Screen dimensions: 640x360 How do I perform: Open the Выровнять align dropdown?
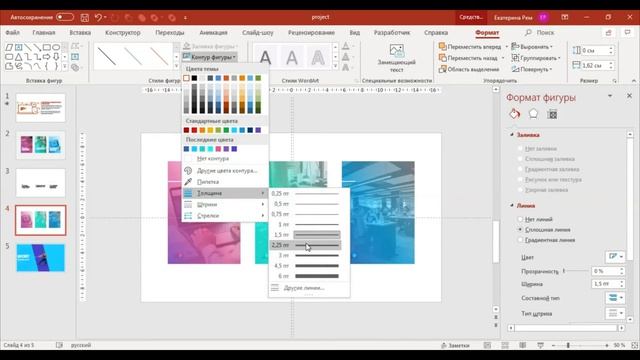(532, 47)
